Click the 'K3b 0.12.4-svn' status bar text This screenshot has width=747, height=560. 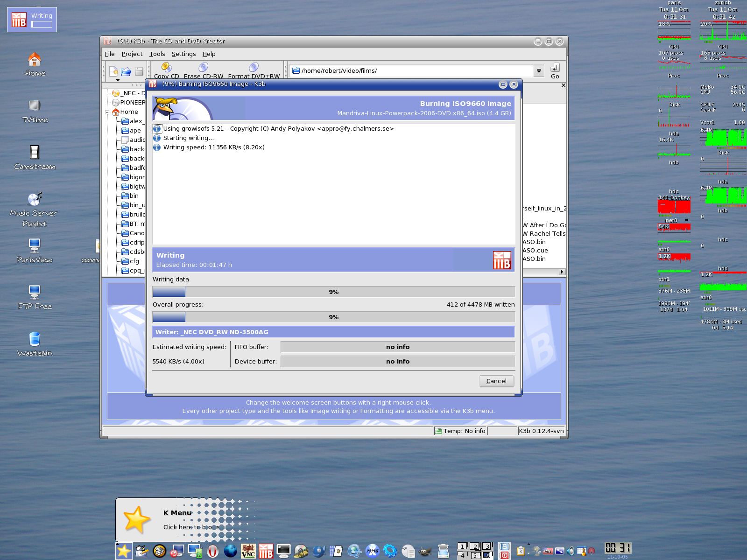541,431
